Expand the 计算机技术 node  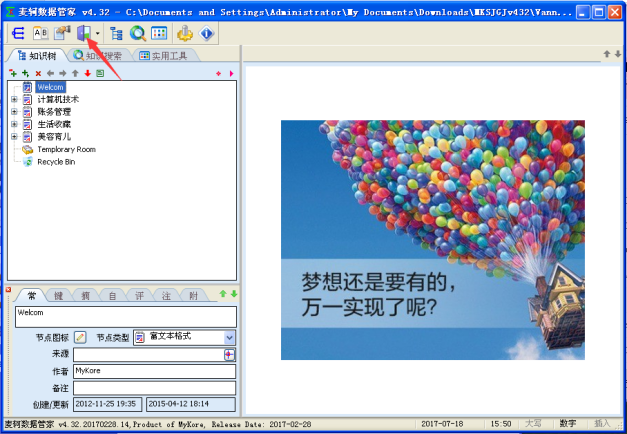14,99
